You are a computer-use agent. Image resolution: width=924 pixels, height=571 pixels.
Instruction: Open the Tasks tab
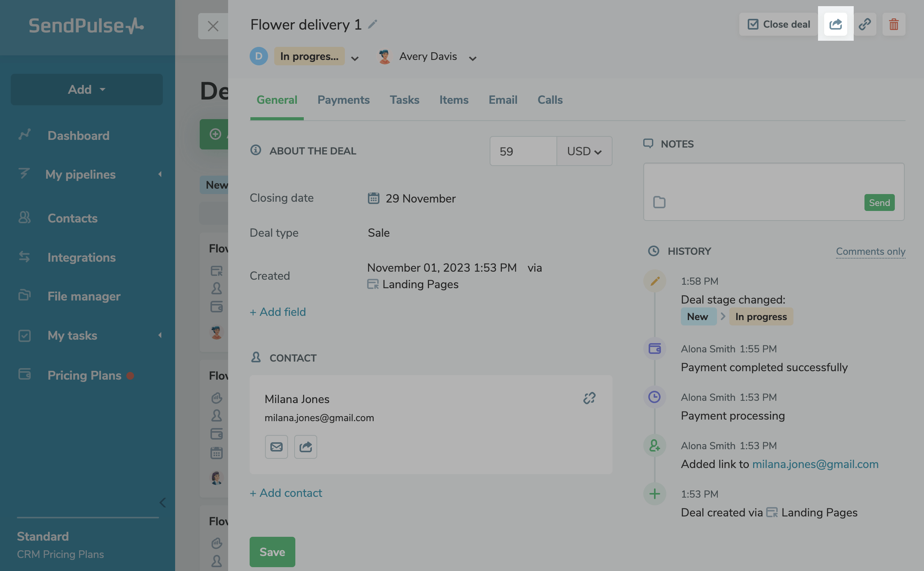(x=404, y=100)
